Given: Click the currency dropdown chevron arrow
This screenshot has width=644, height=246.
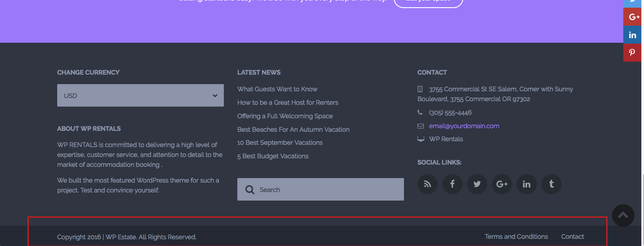Looking at the screenshot, I should [215, 96].
